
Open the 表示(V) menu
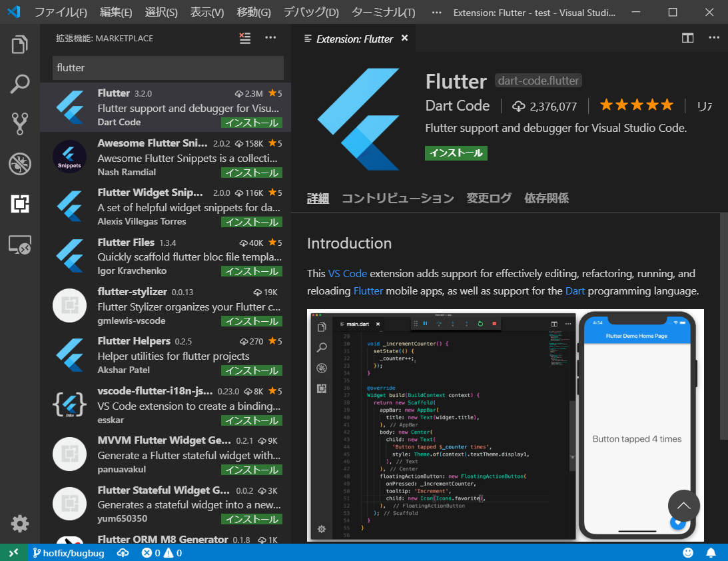click(x=207, y=12)
